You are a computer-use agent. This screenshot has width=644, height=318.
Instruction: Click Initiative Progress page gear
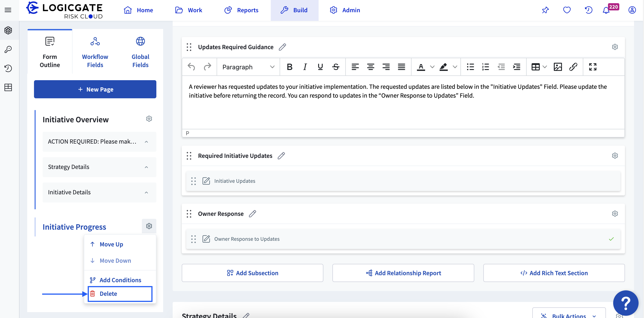pyautogui.click(x=149, y=226)
